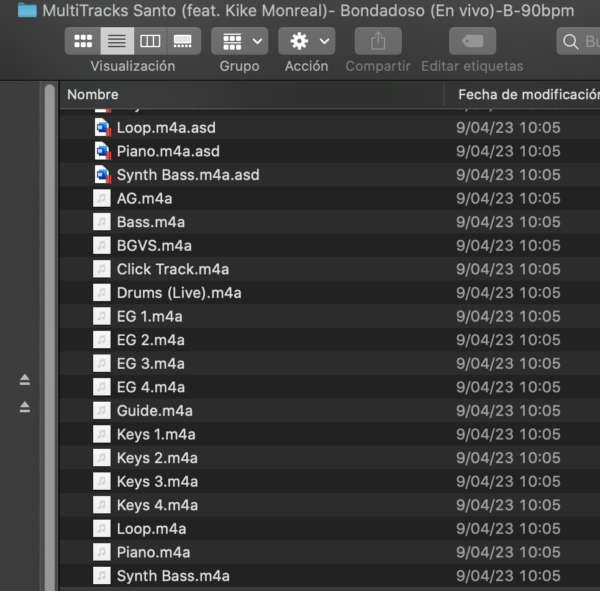Click the BGVS.m4a audio file icon
The height and width of the screenshot is (591, 600).
pos(102,245)
